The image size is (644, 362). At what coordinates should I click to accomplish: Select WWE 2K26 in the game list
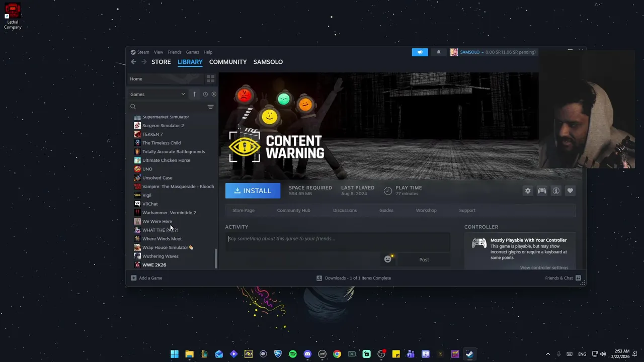[x=154, y=265]
